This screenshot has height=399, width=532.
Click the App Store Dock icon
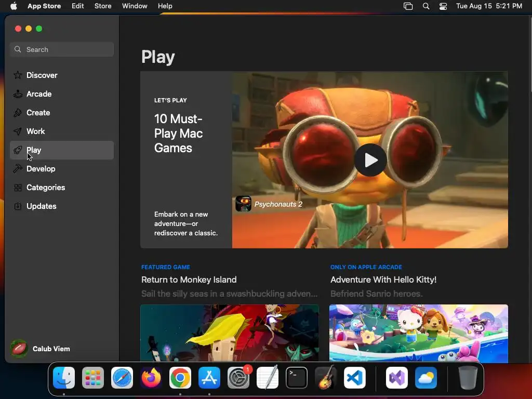209,378
